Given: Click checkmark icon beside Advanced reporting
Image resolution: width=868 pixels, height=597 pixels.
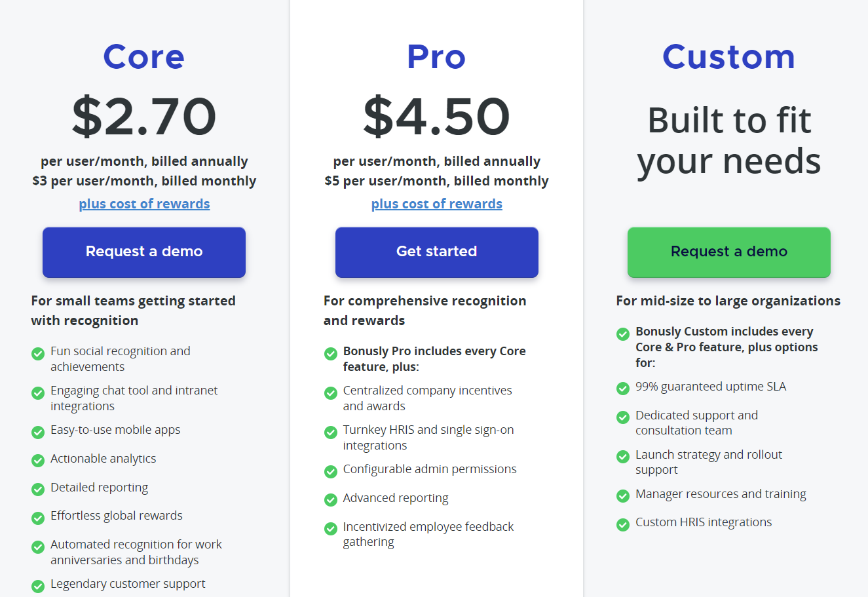Looking at the screenshot, I should pyautogui.click(x=331, y=499).
